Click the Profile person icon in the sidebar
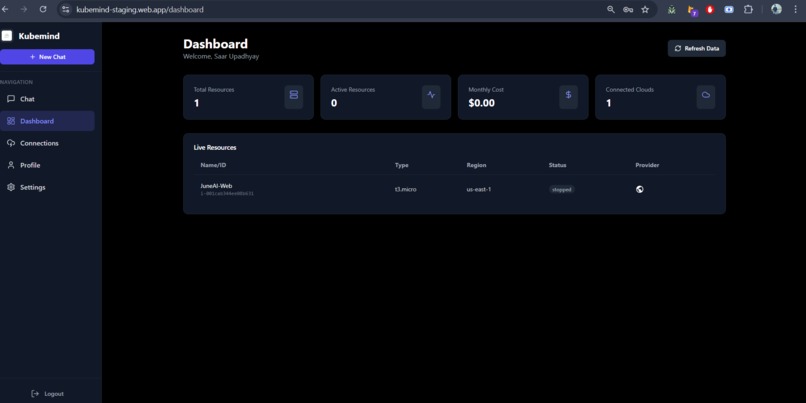Screen dimensions: 806x403 (11, 166)
